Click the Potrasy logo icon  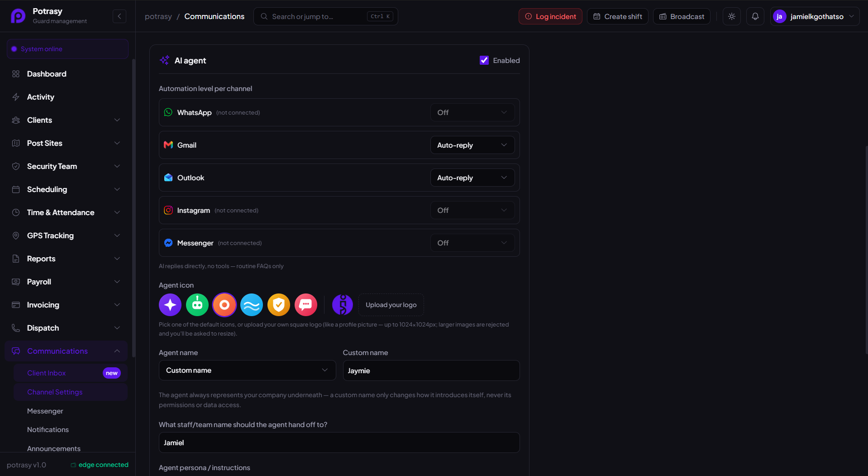click(18, 16)
